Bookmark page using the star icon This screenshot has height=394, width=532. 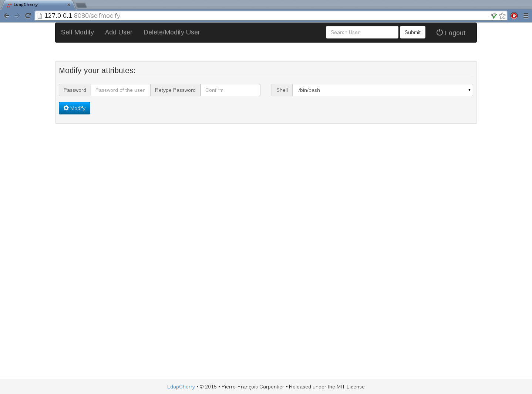(502, 16)
